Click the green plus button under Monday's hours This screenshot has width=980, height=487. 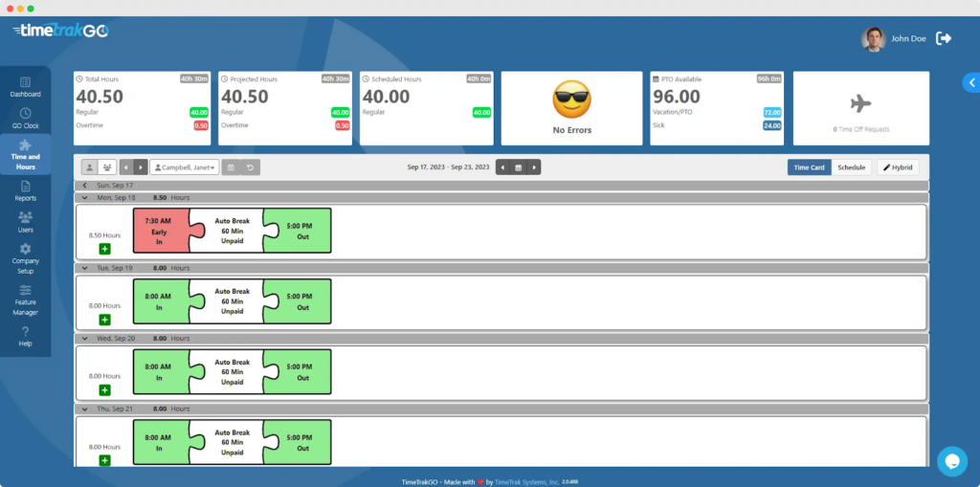(x=104, y=249)
